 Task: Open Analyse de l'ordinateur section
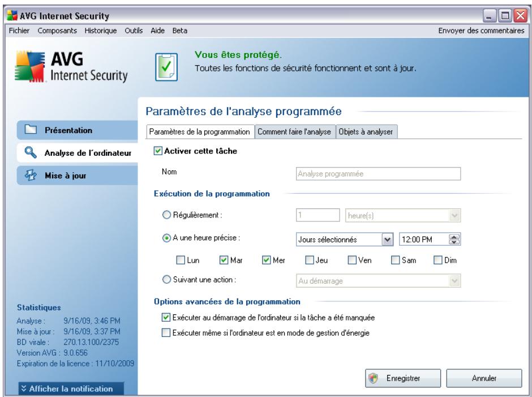tap(78, 153)
